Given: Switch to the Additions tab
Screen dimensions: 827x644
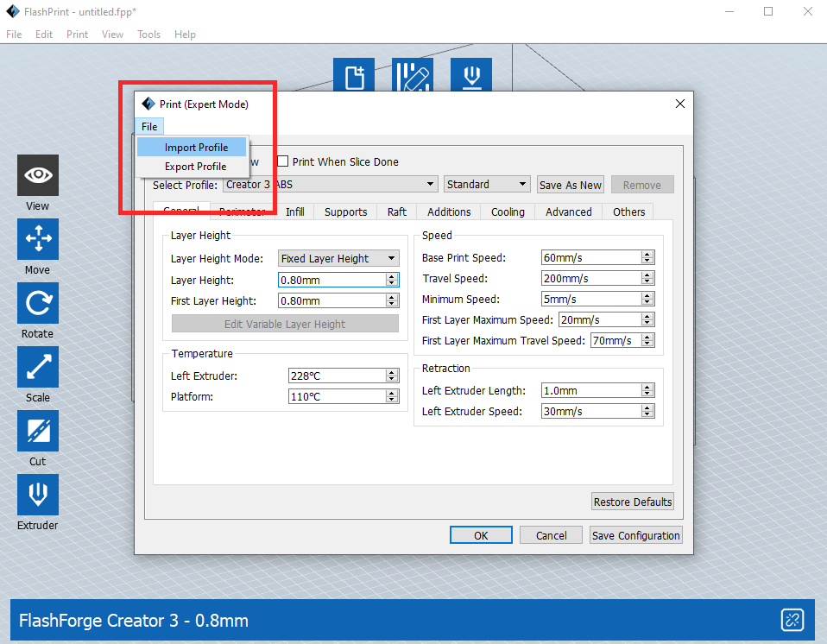Looking at the screenshot, I should click(449, 212).
